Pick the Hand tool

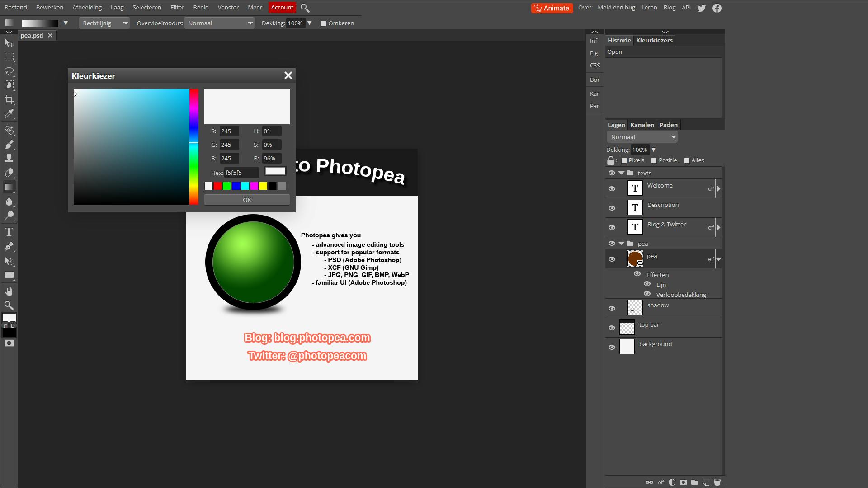coord(9,291)
